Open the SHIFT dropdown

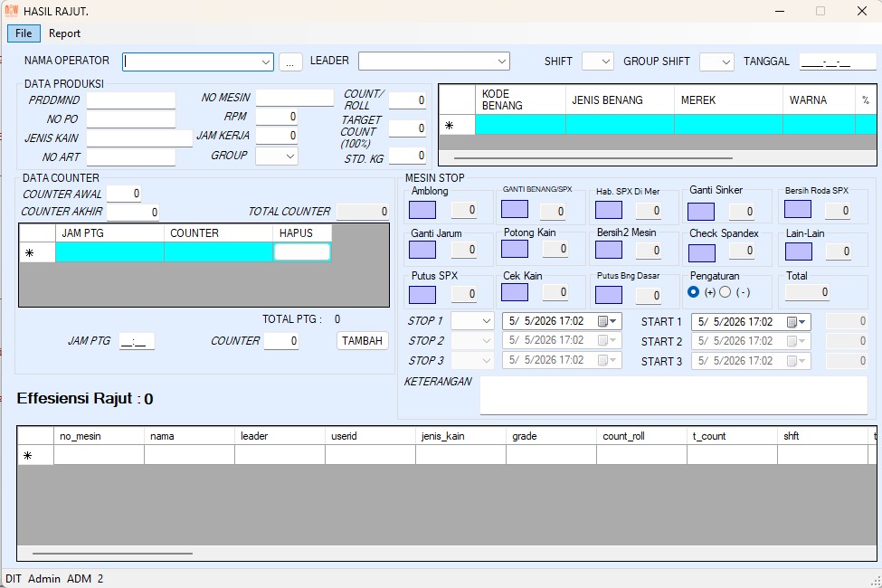tap(605, 62)
